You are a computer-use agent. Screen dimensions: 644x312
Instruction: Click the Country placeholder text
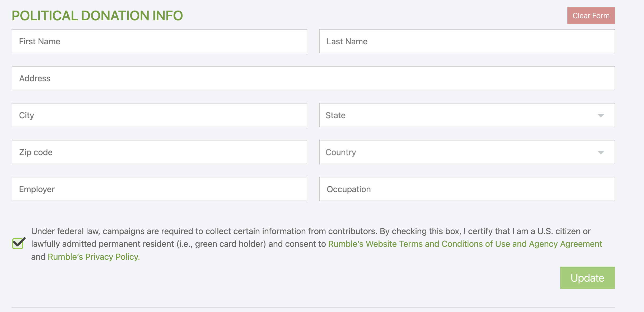(x=341, y=152)
